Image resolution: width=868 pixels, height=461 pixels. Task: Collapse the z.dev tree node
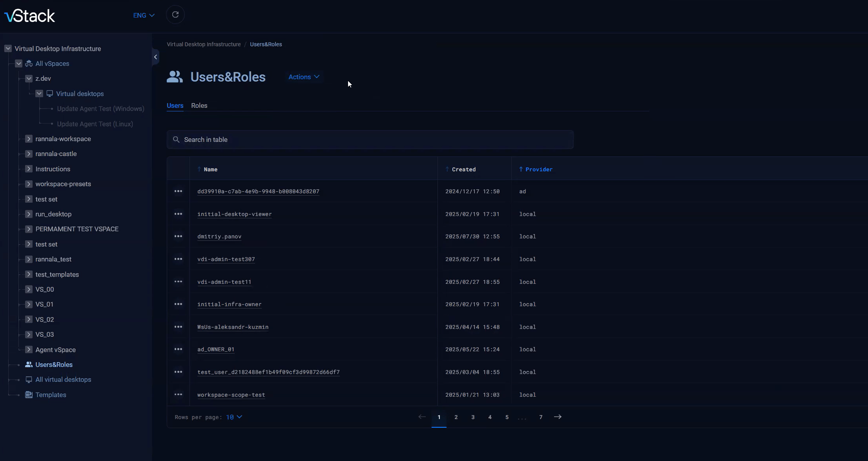pos(29,78)
